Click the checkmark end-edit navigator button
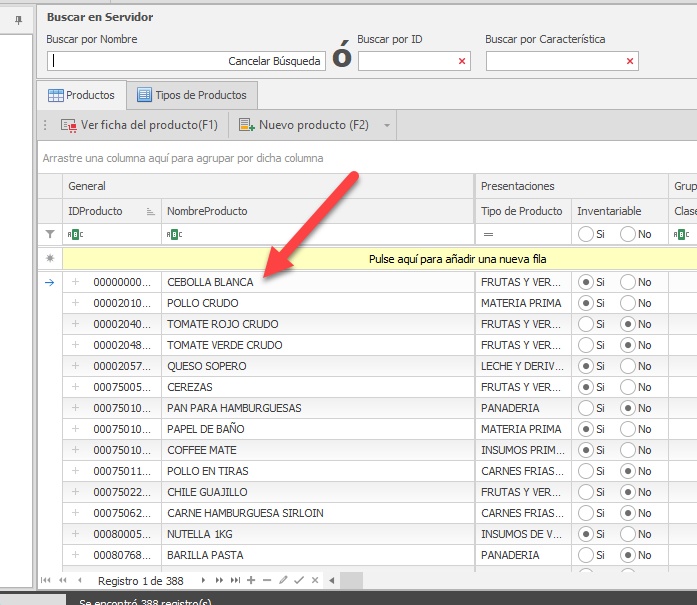 (299, 580)
